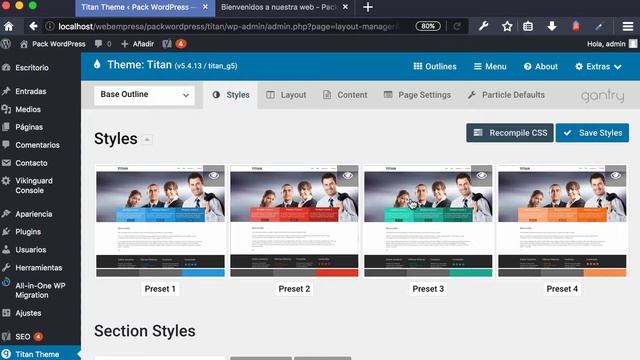Click the browser home icon
The width and height of the screenshot is (640, 360).
[9, 27]
